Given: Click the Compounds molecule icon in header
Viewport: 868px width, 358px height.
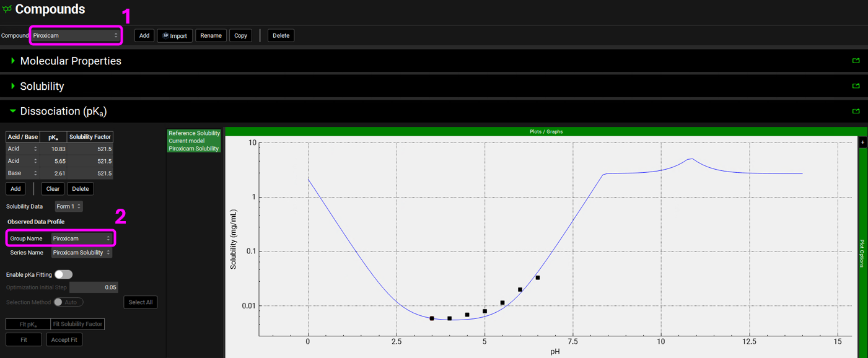Looking at the screenshot, I should (x=7, y=9).
